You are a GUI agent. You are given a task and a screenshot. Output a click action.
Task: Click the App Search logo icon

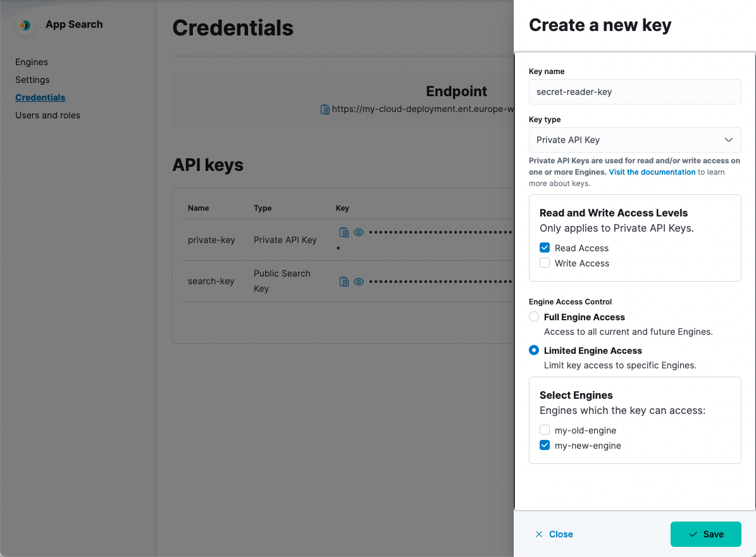[25, 24]
